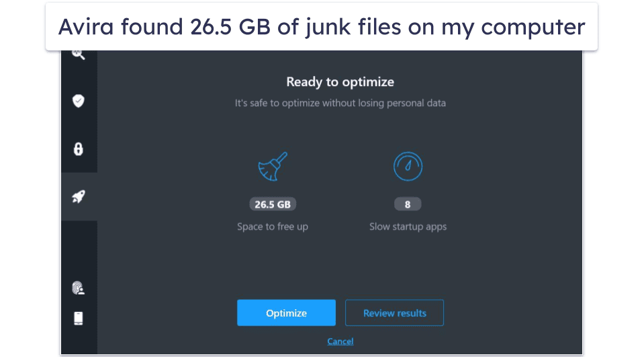
Task: Click the mobile phone icon in sidebar
Action: [79, 318]
